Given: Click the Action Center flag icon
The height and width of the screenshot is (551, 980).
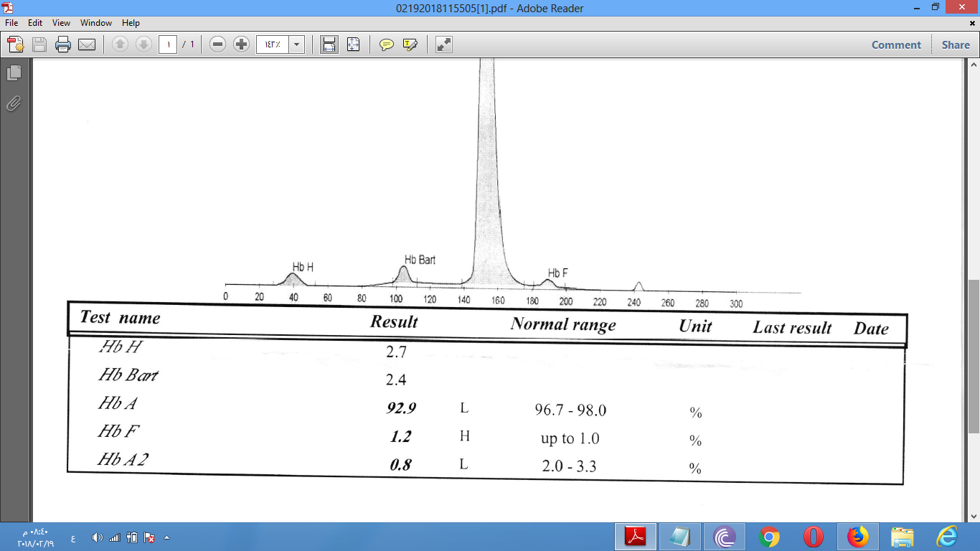Looking at the screenshot, I should (x=149, y=537).
